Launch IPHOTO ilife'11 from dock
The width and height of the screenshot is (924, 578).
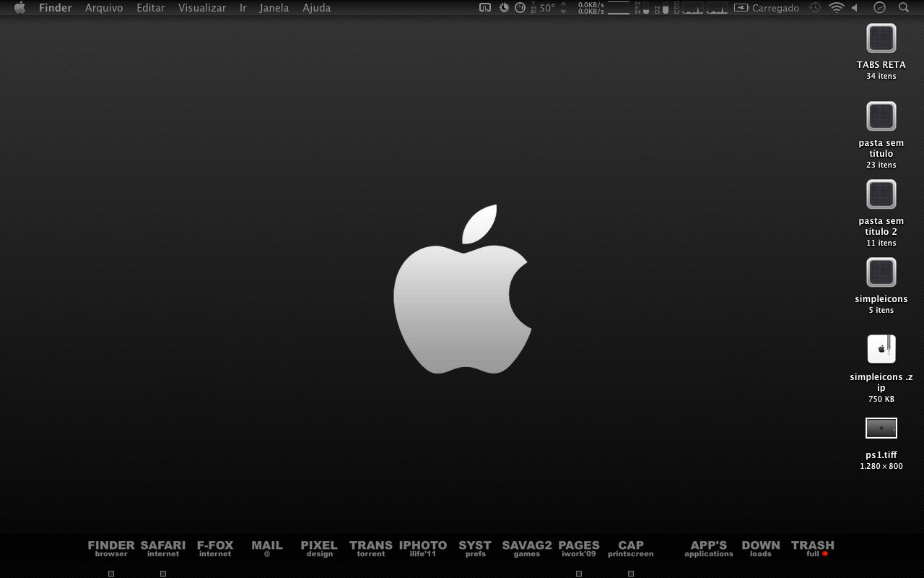tap(423, 548)
